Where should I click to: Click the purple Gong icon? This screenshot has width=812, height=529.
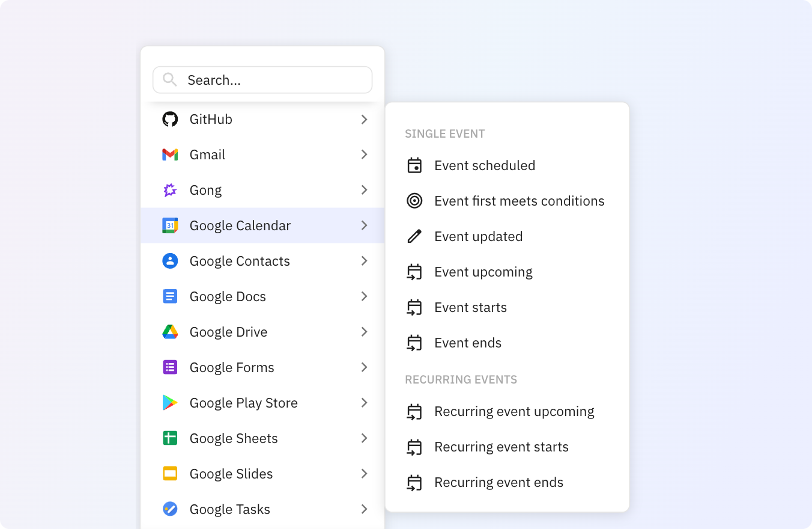click(170, 190)
